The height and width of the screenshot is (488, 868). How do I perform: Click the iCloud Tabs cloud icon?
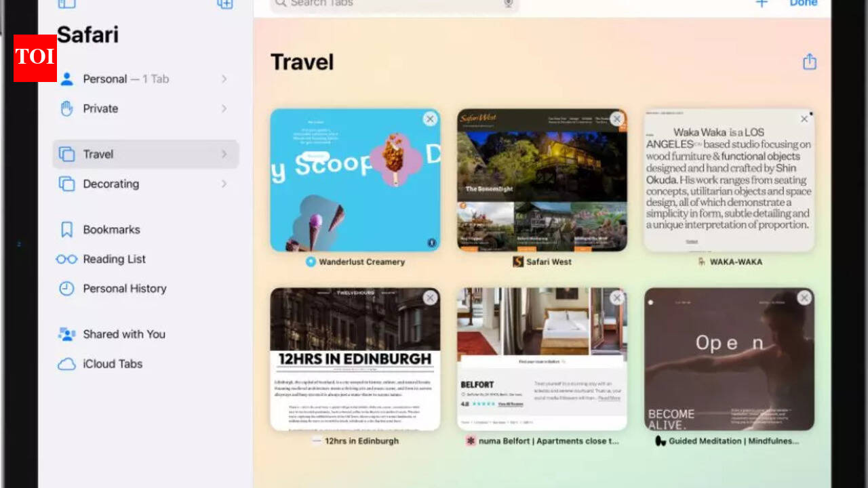(66, 364)
